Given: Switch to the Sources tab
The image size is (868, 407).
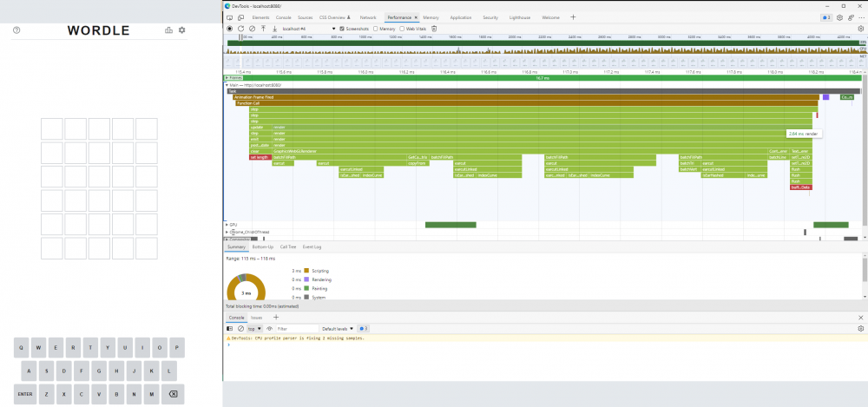Looking at the screenshot, I should (305, 17).
